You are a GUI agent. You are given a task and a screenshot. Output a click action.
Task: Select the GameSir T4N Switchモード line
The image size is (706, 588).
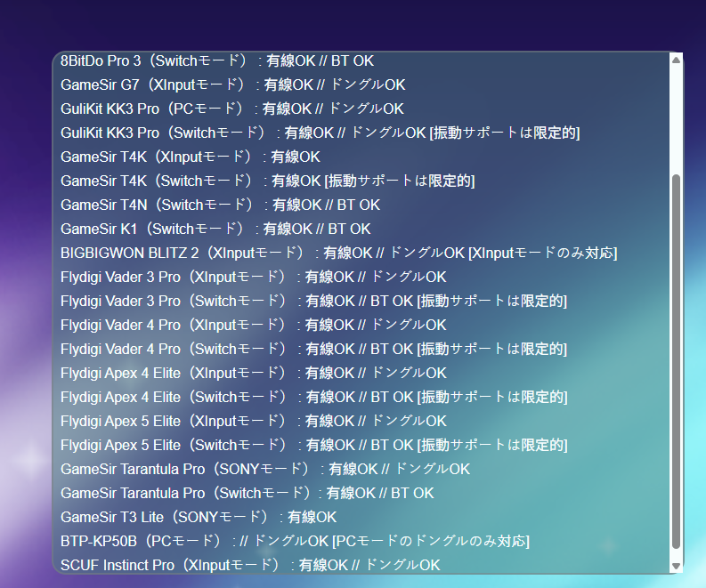(x=220, y=205)
